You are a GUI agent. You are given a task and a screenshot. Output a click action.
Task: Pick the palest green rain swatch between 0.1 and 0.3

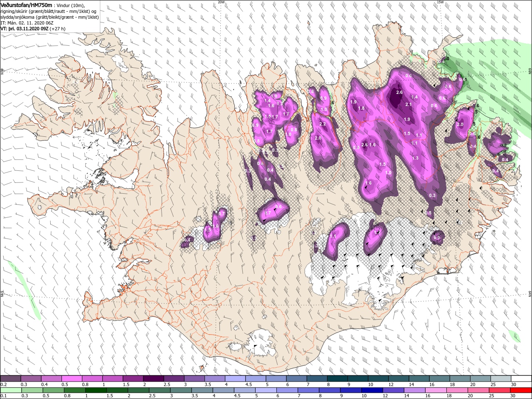click(x=11, y=390)
